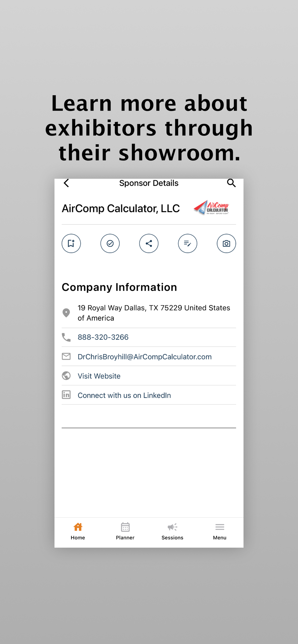The image size is (298, 644).
Task: Call 888-320-3266
Action: tap(103, 337)
